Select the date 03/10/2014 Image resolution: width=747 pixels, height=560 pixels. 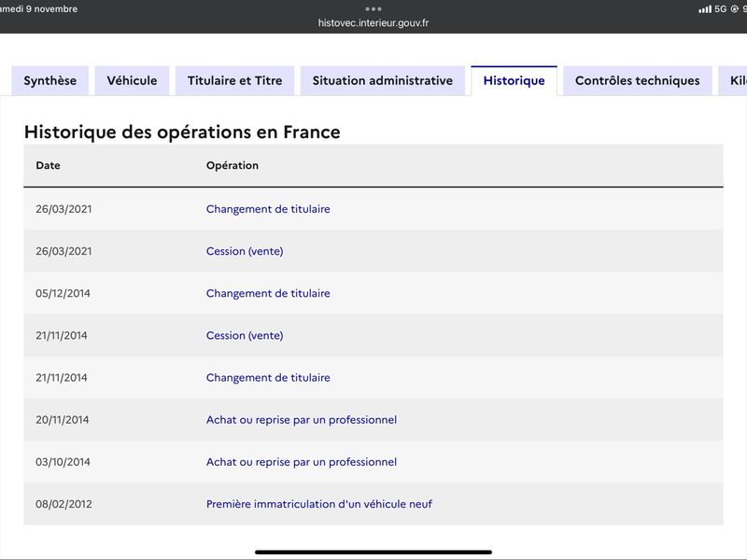click(x=63, y=462)
